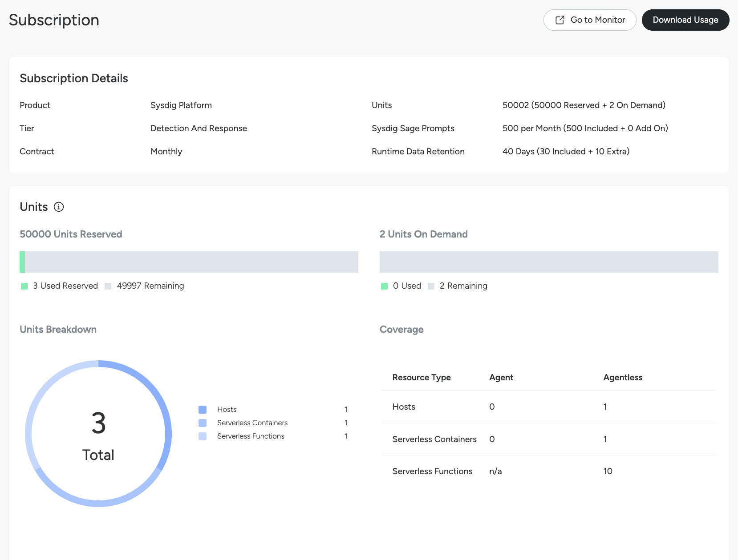Click the Hosts entry in breakdown legend
738x560 pixels.
click(227, 409)
